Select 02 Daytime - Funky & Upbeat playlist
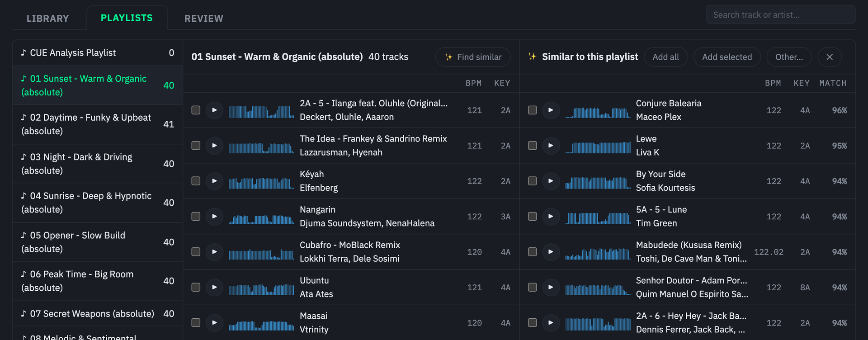 point(98,124)
